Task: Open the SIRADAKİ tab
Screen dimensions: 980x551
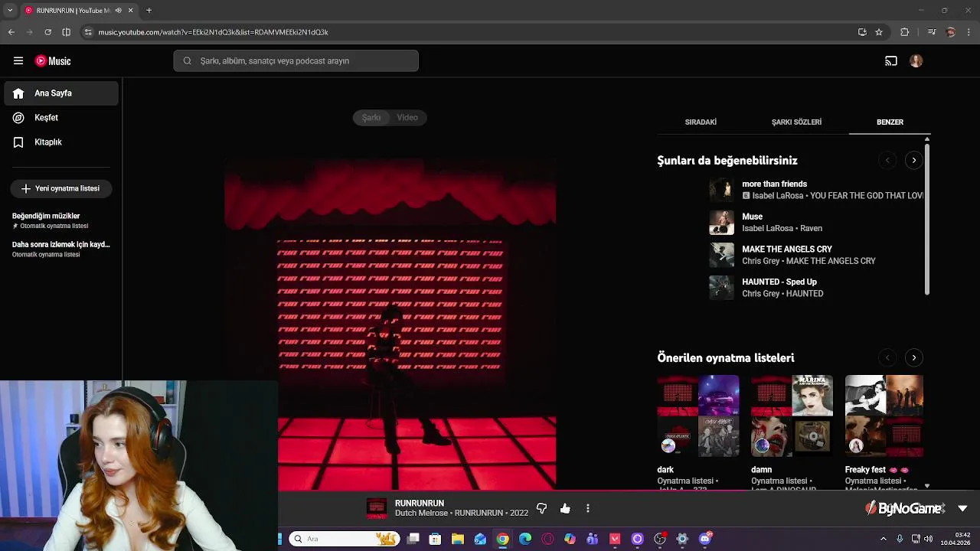Action: point(701,122)
